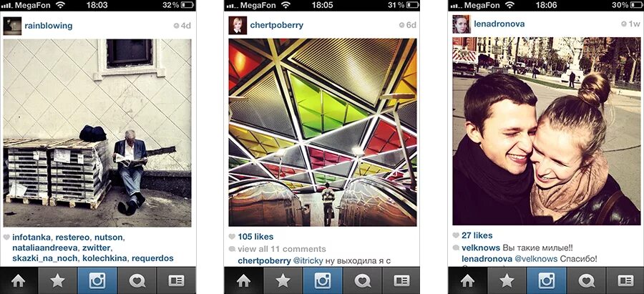
Task: Tap the colorful ceiling escalator photo
Action: point(323,132)
